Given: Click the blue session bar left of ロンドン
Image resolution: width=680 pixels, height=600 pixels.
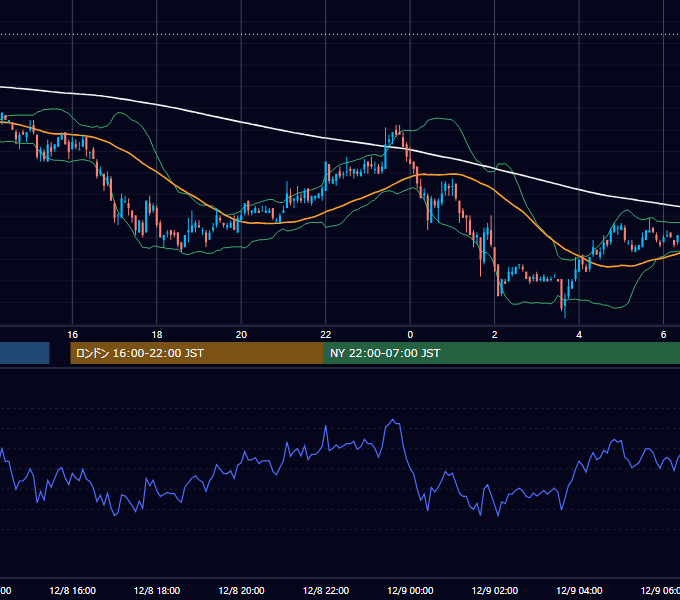Looking at the screenshot, I should (25, 353).
